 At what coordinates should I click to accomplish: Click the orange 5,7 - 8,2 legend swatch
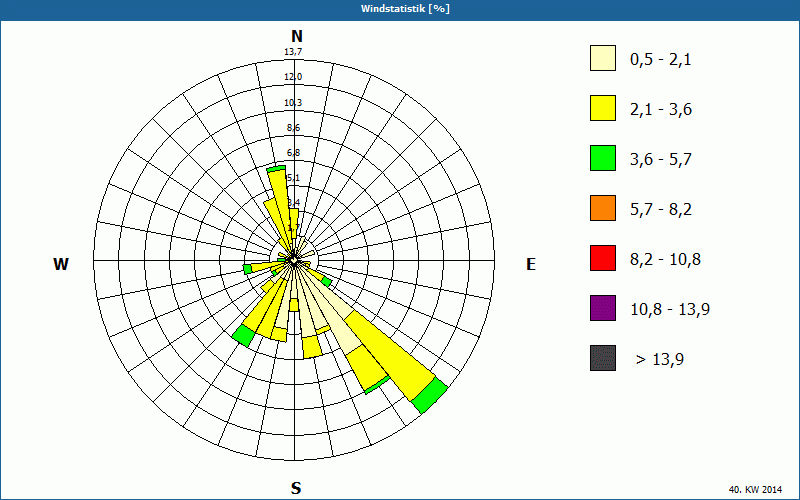603,208
